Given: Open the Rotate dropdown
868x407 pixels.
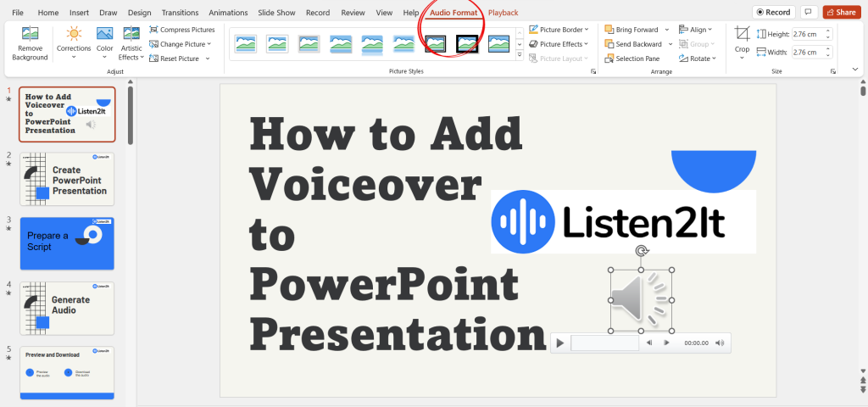Looking at the screenshot, I should (698, 59).
